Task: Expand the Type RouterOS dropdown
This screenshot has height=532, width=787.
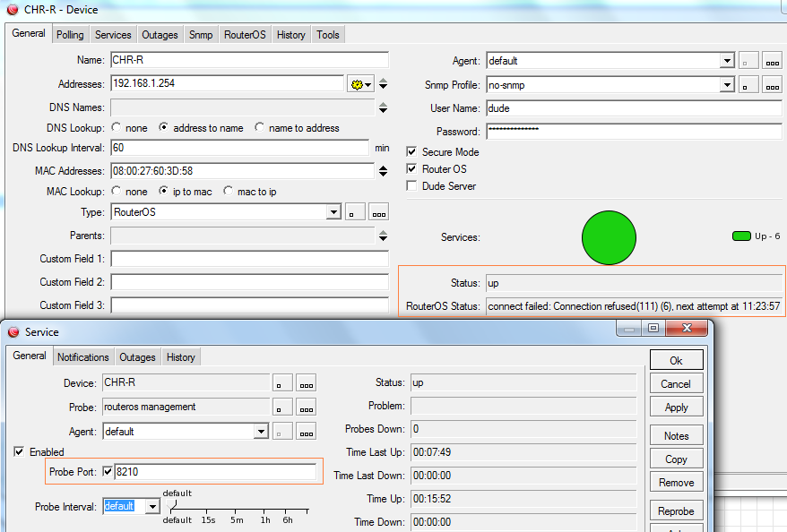Action: pos(333,212)
